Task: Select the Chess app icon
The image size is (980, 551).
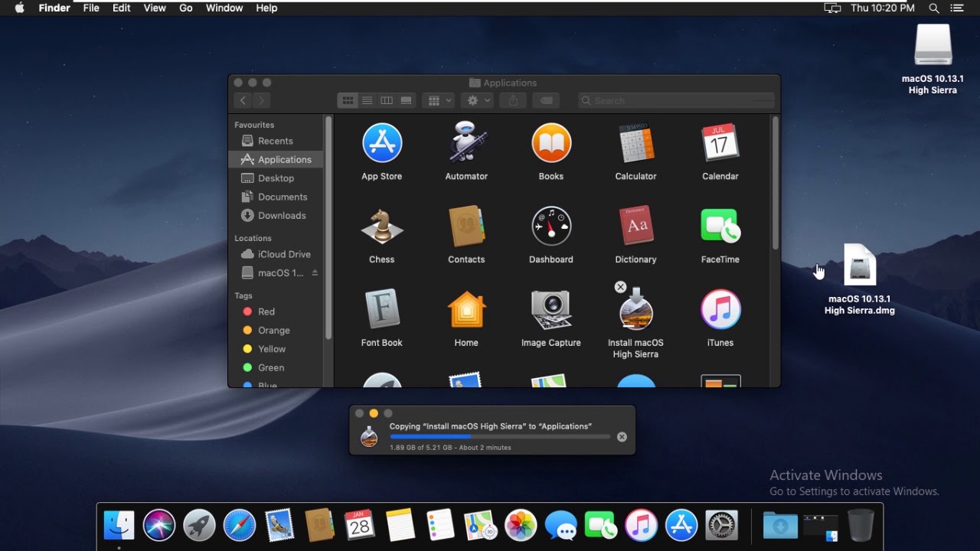Action: click(382, 227)
